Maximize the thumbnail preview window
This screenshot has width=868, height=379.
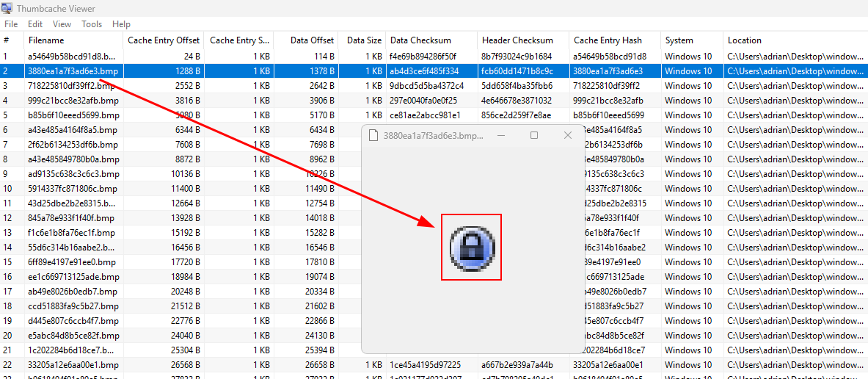click(534, 136)
